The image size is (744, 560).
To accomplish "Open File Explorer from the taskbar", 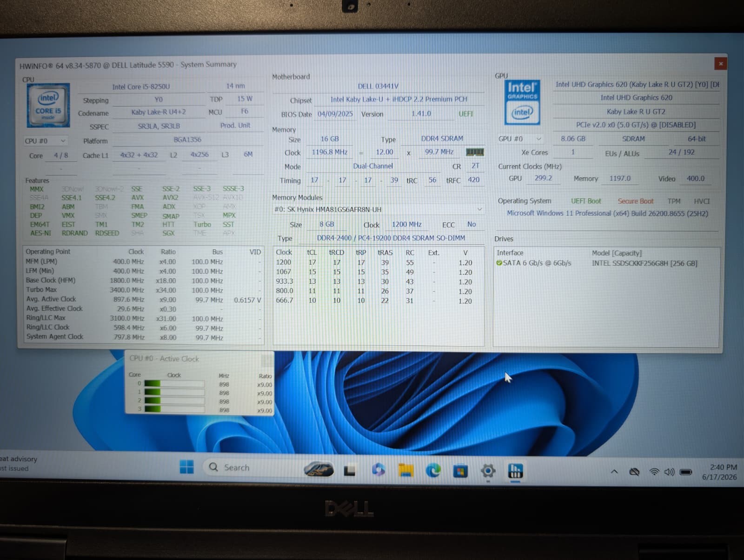I will (405, 471).
